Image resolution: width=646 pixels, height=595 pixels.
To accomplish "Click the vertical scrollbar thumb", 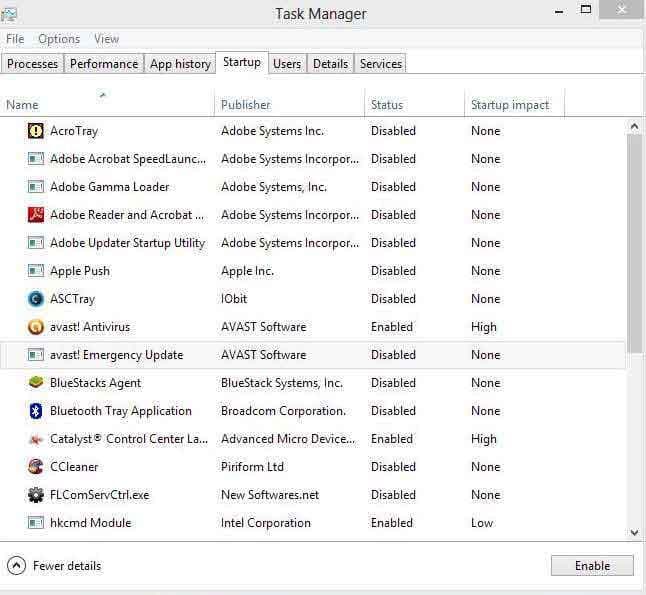I will coord(634,244).
